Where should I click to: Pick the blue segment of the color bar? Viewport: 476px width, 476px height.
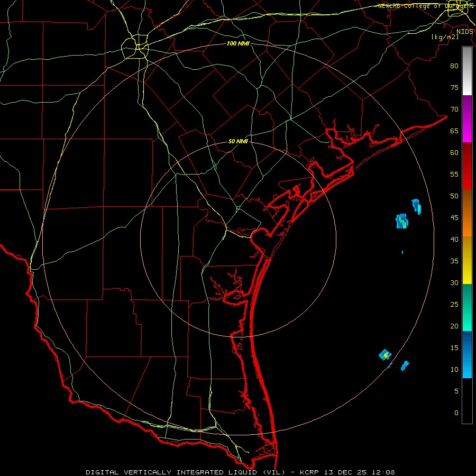[x=467, y=354]
